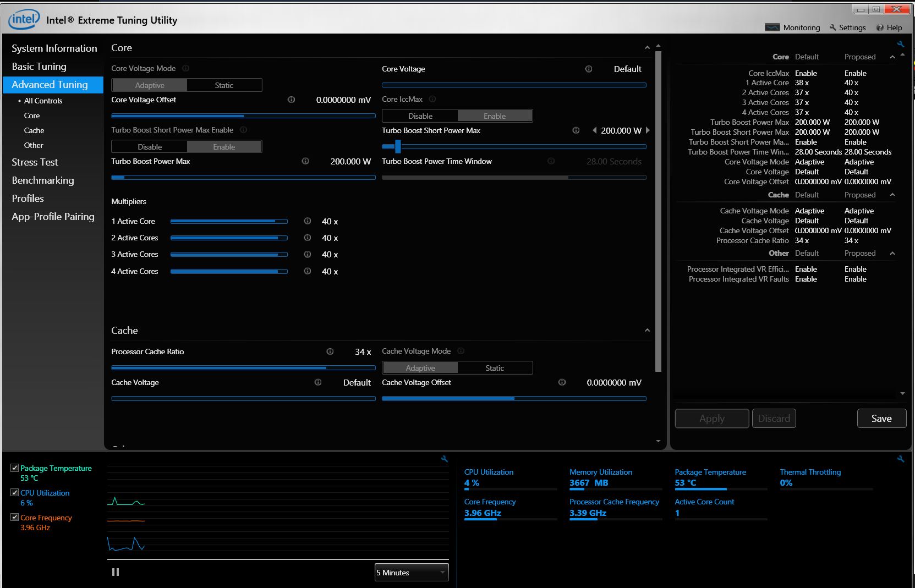Show info icon for 4 Active Cores

[x=308, y=271]
